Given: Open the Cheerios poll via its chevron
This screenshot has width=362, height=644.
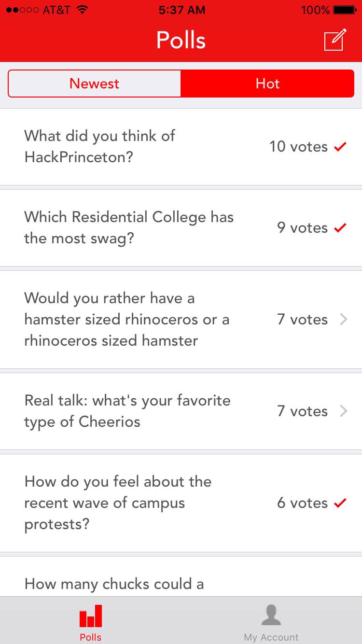Looking at the screenshot, I should pyautogui.click(x=343, y=411).
